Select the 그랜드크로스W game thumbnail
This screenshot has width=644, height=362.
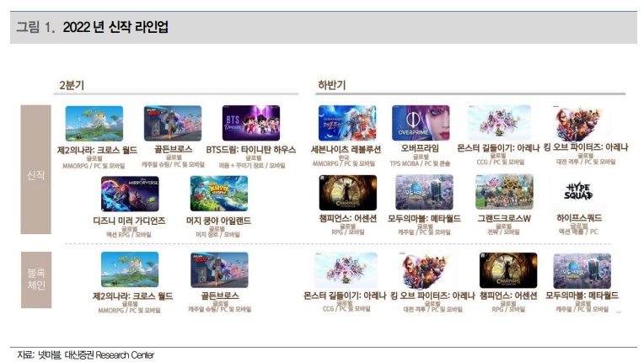[x=504, y=192]
